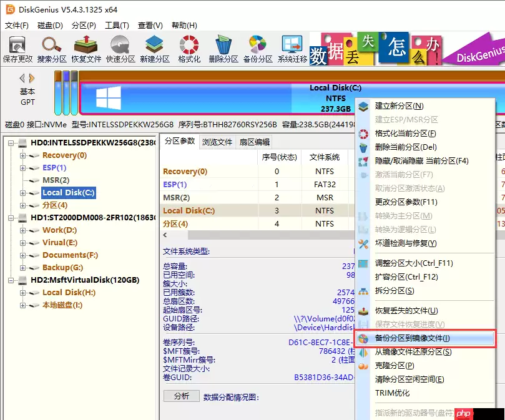The image size is (505, 420).
Task: Switch to the 扇区编辑 tab
Action: [x=255, y=142]
